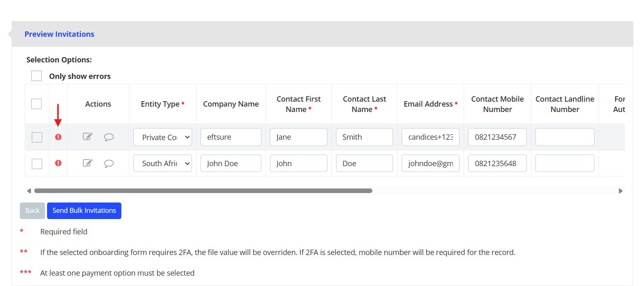Select the John Doe row checkbox
644x286 pixels.
(37, 164)
